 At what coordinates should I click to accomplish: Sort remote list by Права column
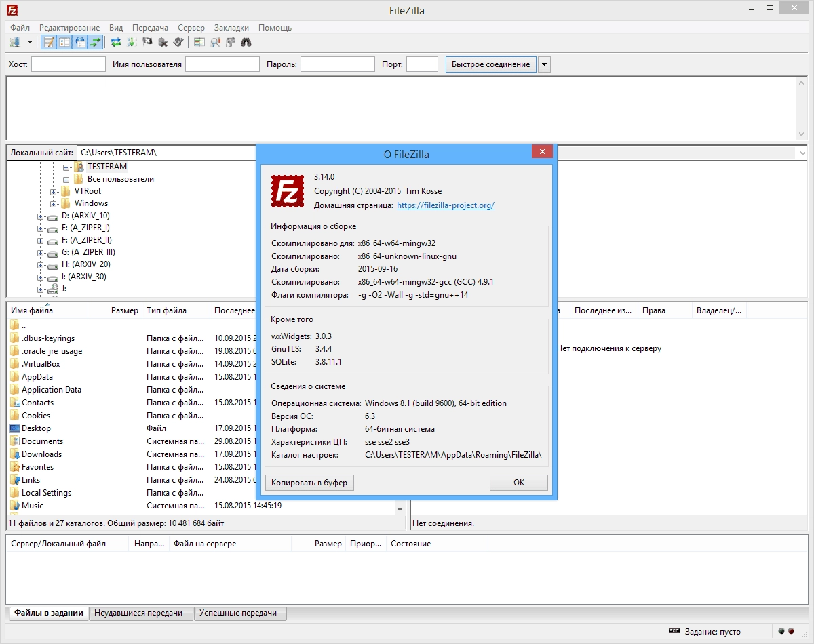665,310
